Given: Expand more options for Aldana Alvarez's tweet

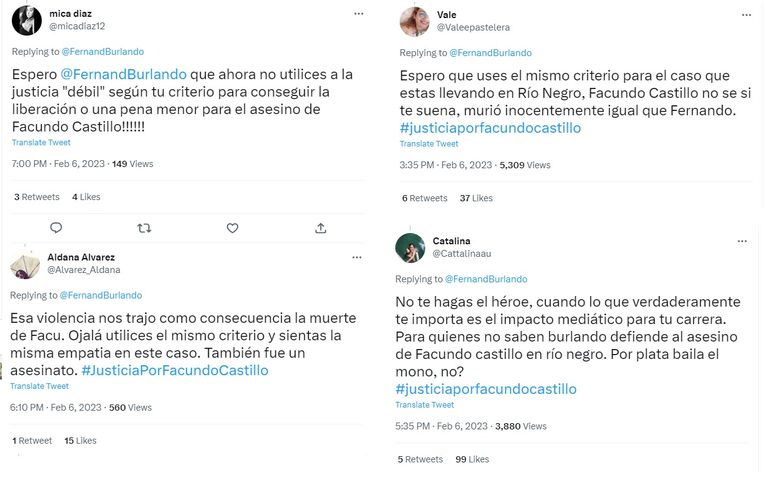Looking at the screenshot, I should (x=359, y=257).
